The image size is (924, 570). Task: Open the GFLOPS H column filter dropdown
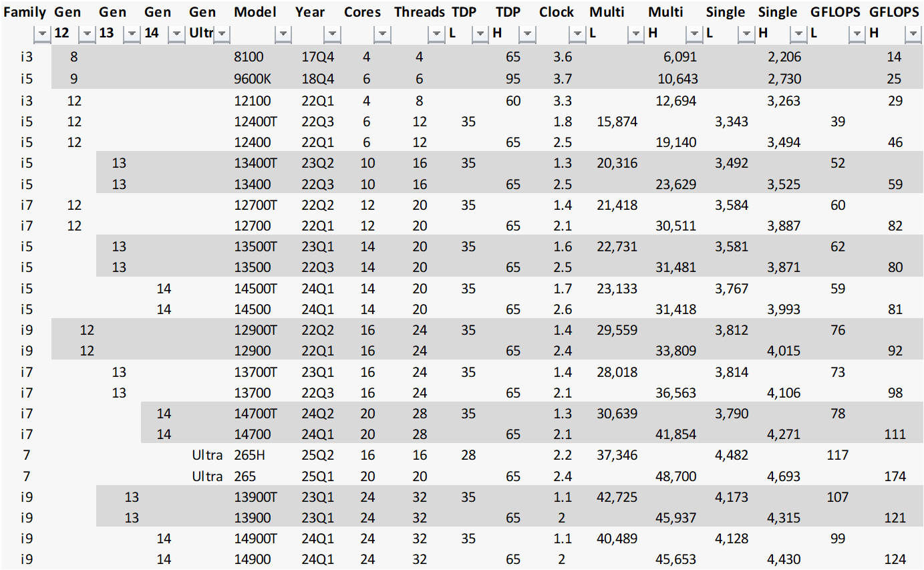(x=913, y=33)
